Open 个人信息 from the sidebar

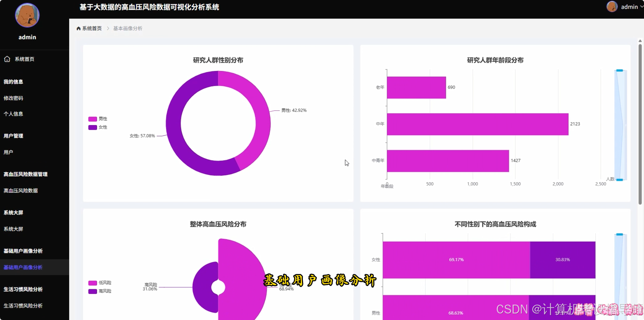click(x=14, y=114)
